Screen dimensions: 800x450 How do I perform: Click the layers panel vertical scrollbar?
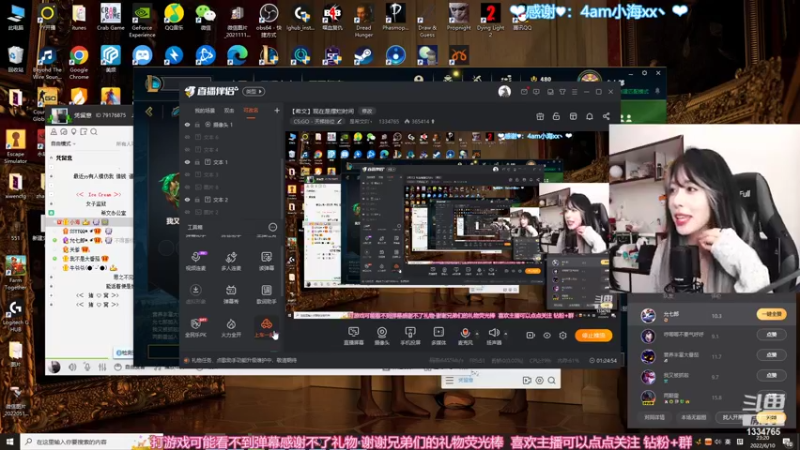[x=282, y=189]
